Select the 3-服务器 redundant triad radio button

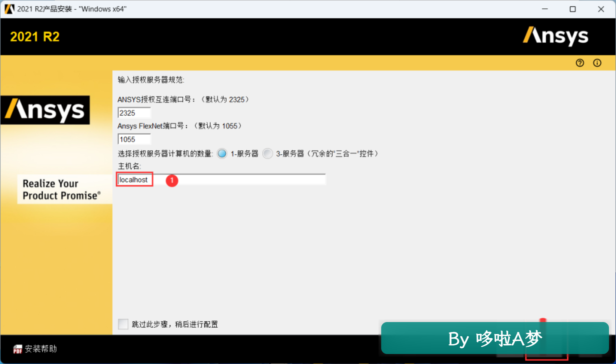[268, 154]
